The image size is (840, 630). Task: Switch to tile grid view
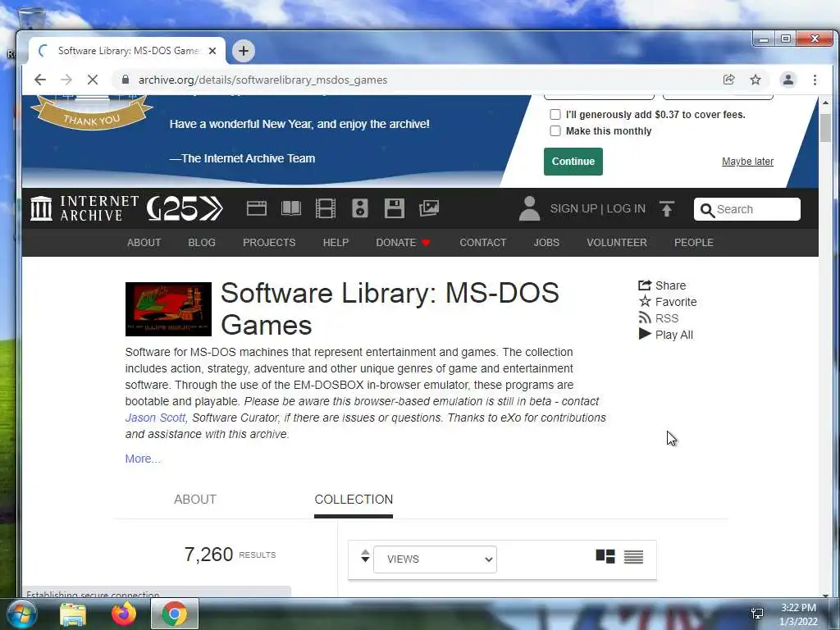(605, 557)
